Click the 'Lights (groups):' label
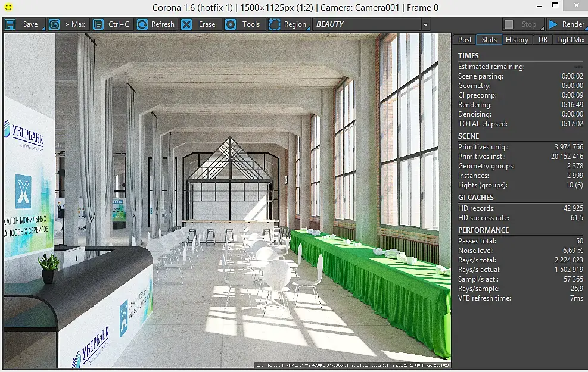The image size is (588, 372). tap(482, 185)
